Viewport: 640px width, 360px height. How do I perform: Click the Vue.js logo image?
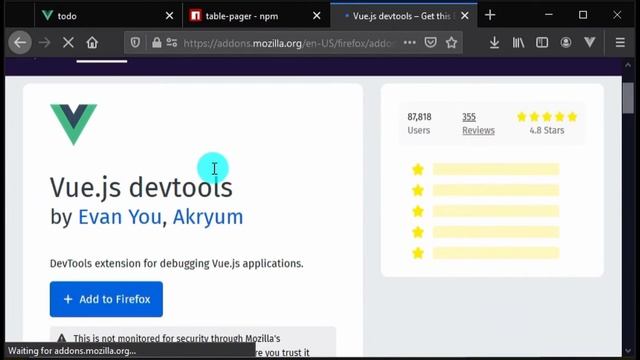tap(73, 124)
